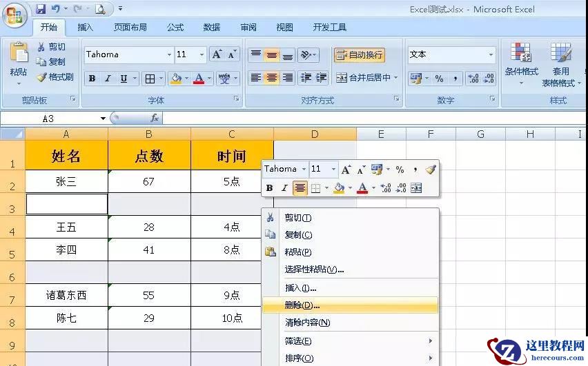This screenshot has height=366, width=588.
Task: Open the Name Box dropdown arrow beside A3
Action: coord(103,119)
